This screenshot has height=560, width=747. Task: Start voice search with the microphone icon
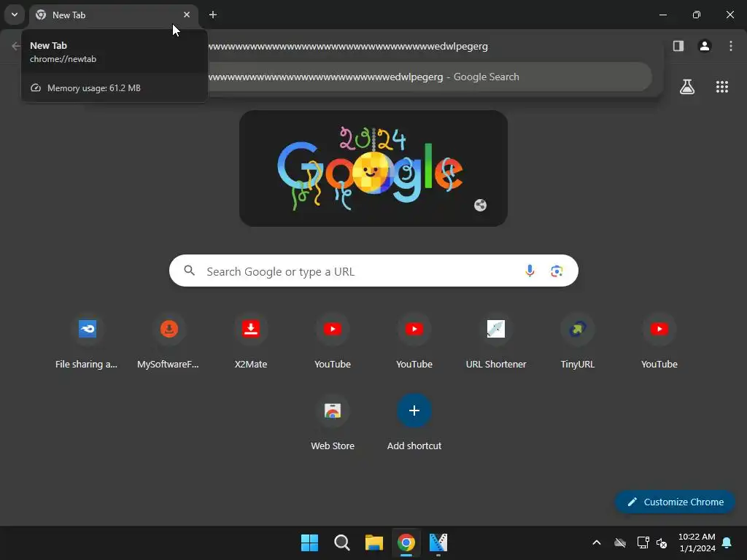click(530, 271)
